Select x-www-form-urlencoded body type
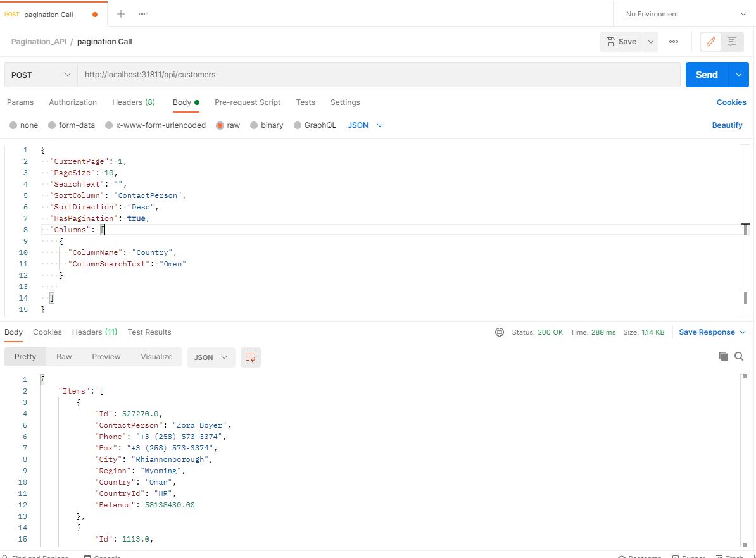Viewport: 756px width, 558px height. point(155,125)
